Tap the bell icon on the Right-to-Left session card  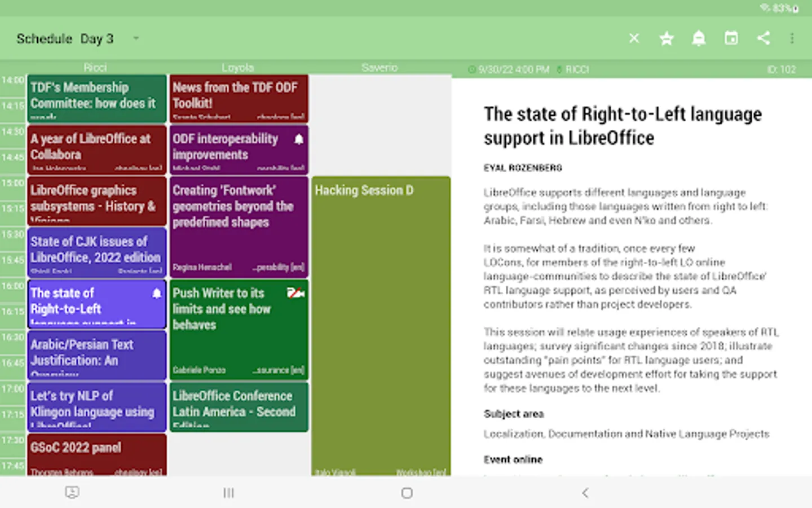[157, 293]
